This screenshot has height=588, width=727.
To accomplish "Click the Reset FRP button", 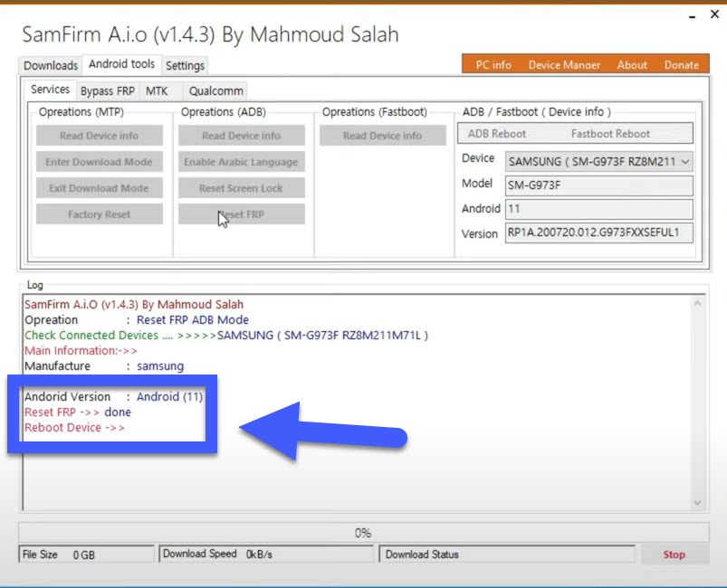I will [242, 214].
